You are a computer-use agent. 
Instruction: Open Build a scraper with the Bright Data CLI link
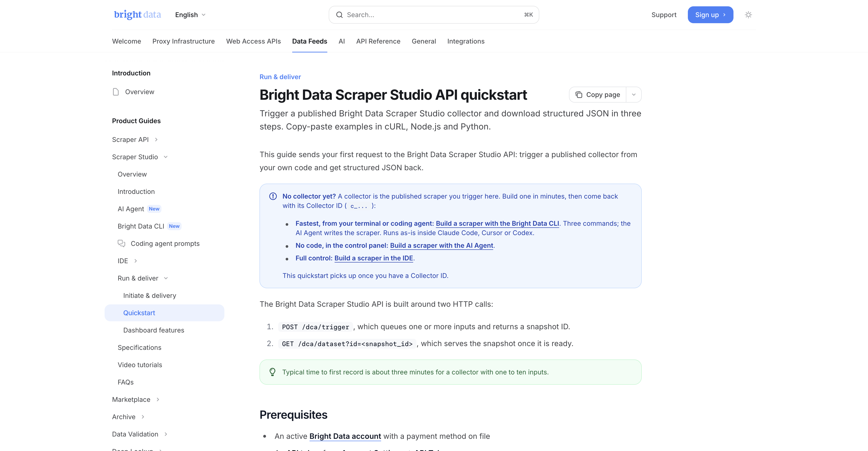497,223
